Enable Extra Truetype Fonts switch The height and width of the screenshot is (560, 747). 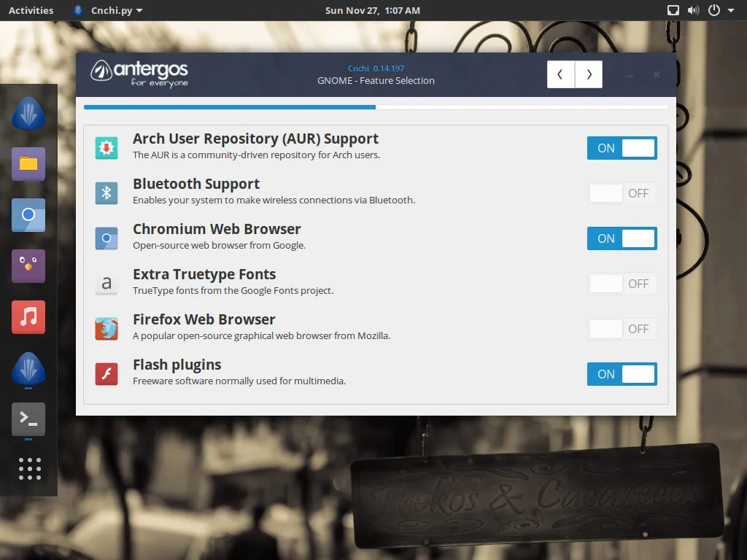coord(622,284)
